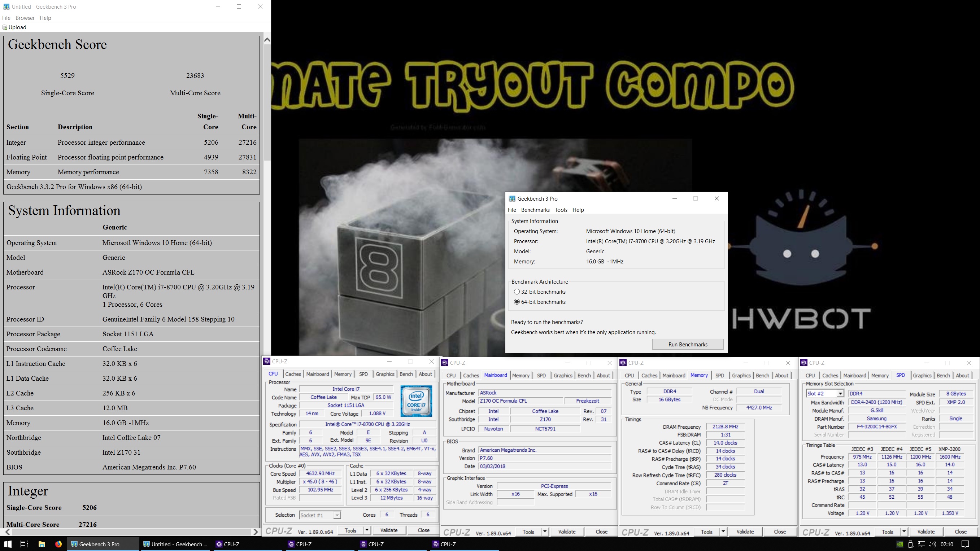Open the Benchmarks menu in Geekbench 3 Pro
Screen dimensions: 980x551
[535, 210]
